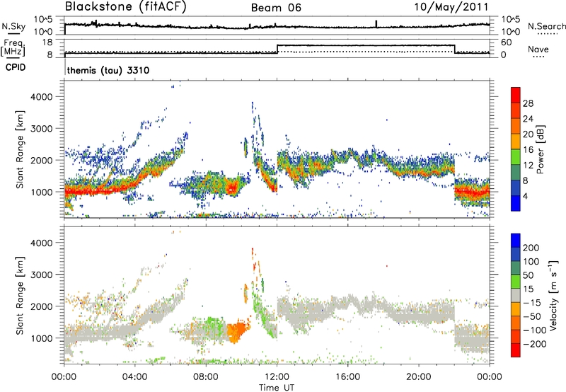566x392 pixels.
Task: Click the 'N.Search' label
Action: [546, 26]
